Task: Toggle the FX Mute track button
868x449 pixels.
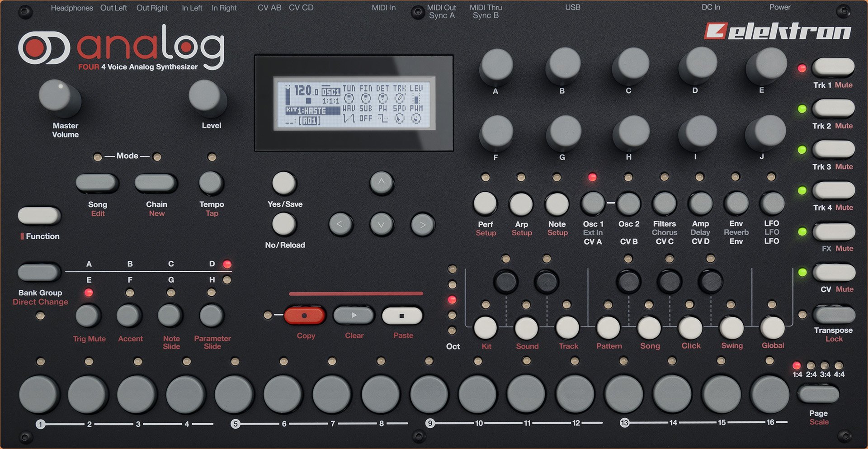Action: [x=834, y=232]
